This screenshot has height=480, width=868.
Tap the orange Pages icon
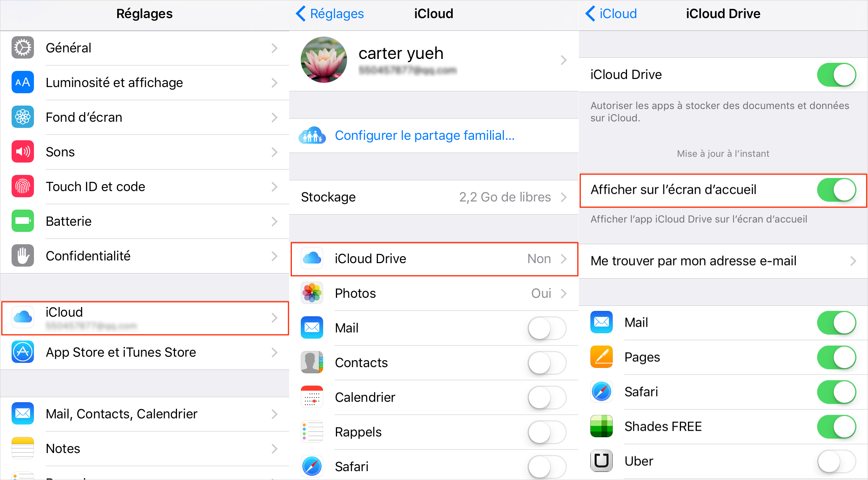tap(602, 357)
